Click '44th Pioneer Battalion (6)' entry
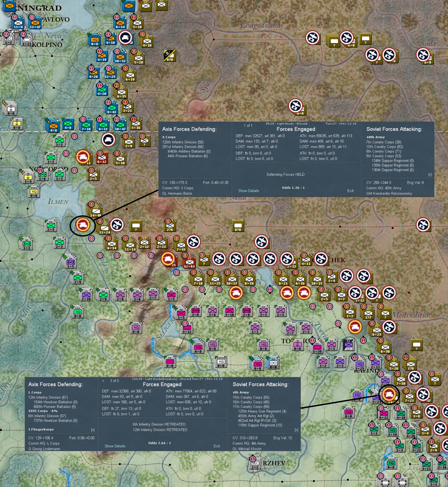The width and height of the screenshot is (448, 487). tap(188, 156)
